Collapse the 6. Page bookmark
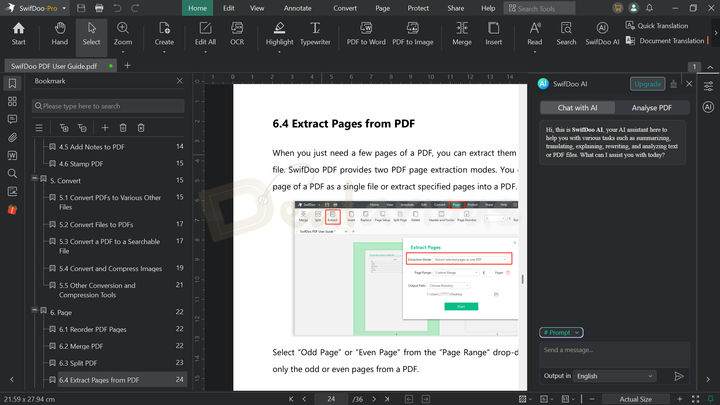The width and height of the screenshot is (720, 405). [x=34, y=309]
